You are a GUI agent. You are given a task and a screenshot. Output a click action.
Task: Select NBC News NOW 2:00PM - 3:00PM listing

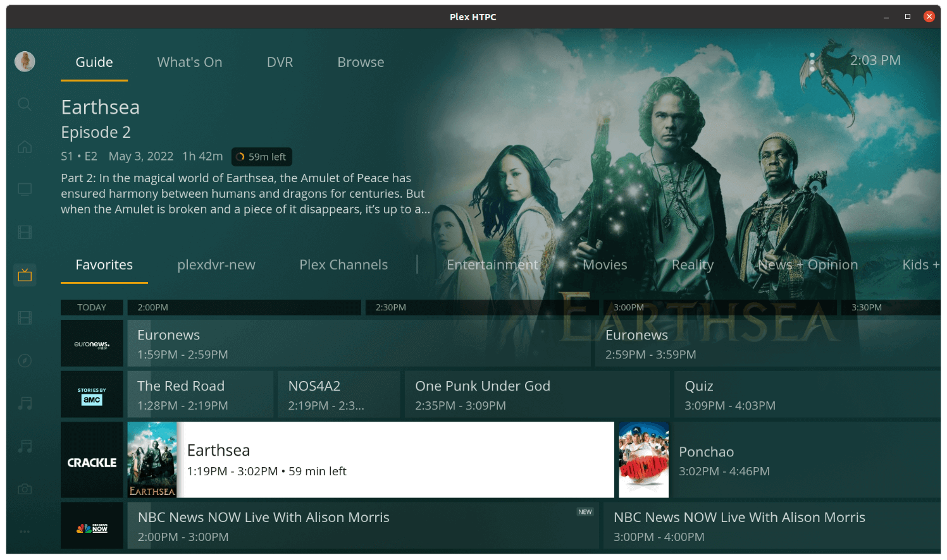pyautogui.click(x=363, y=526)
